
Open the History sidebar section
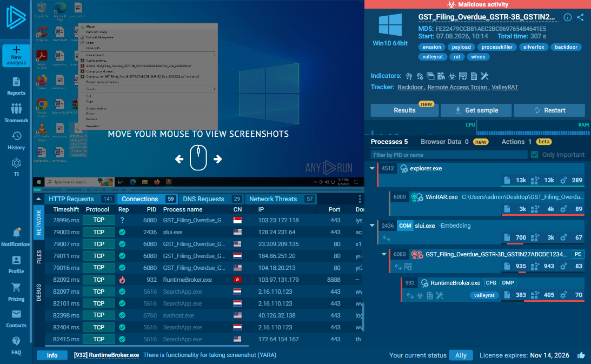pos(16,141)
